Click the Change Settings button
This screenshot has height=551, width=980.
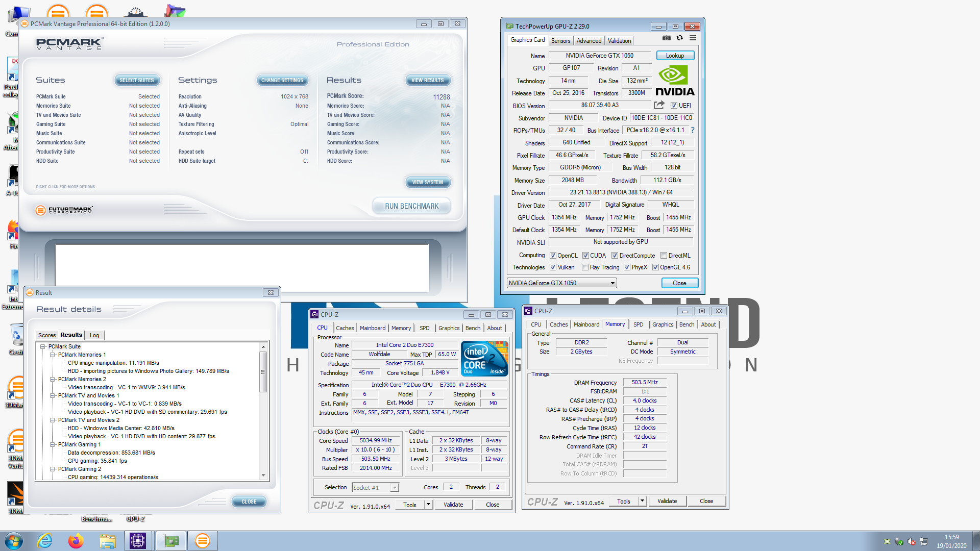[x=282, y=80]
